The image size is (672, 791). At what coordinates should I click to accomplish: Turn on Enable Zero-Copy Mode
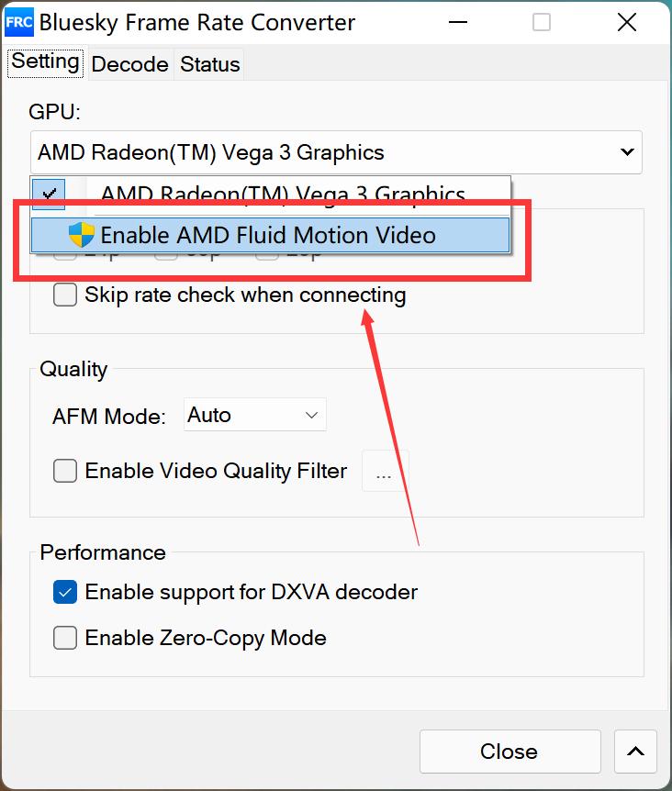[x=65, y=638]
